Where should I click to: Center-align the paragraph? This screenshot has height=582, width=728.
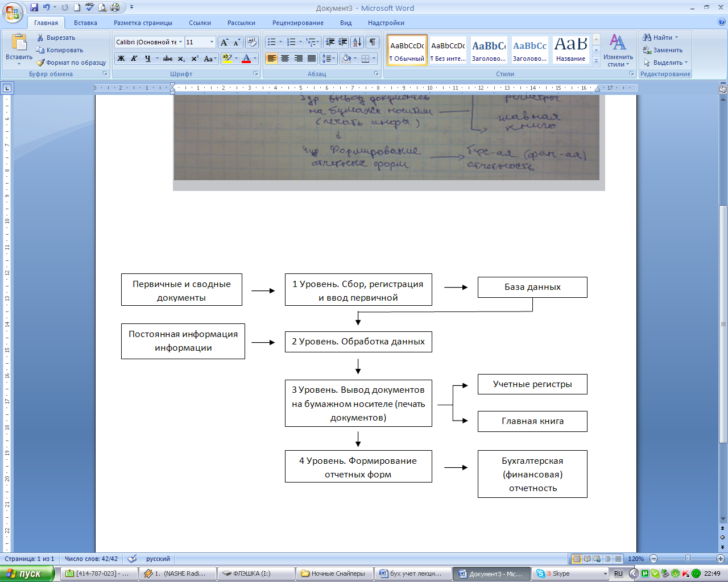click(285, 59)
